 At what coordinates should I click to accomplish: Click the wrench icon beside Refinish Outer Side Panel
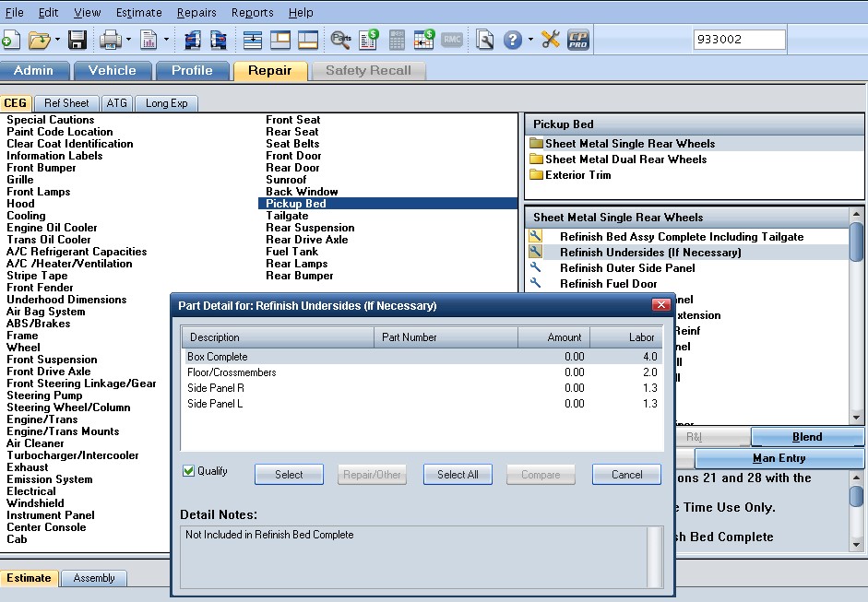[x=535, y=267]
